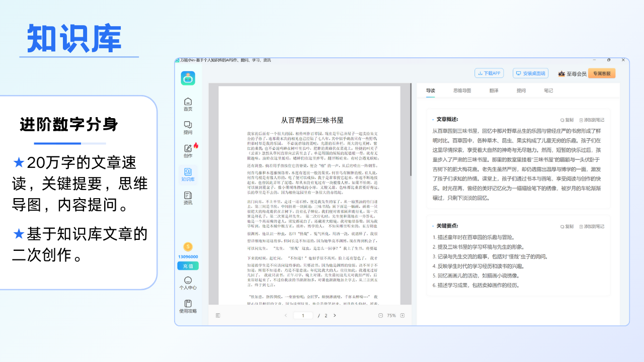This screenshot has height=362, width=644.
Task: Zoom in the document with the plus control
Action: pos(403,315)
